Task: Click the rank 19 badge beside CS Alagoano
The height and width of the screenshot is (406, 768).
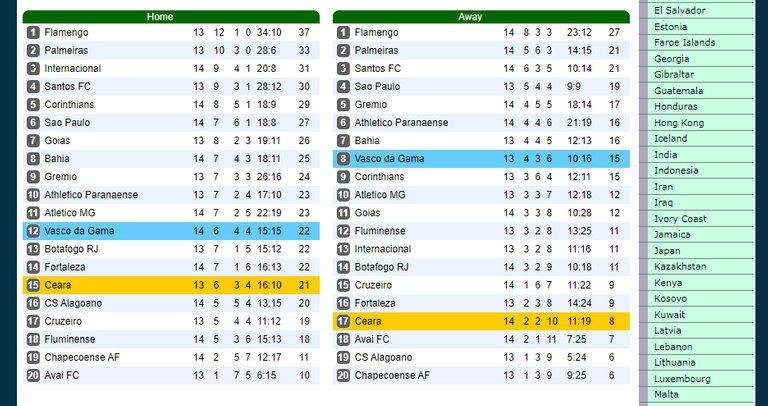Action: pos(343,358)
